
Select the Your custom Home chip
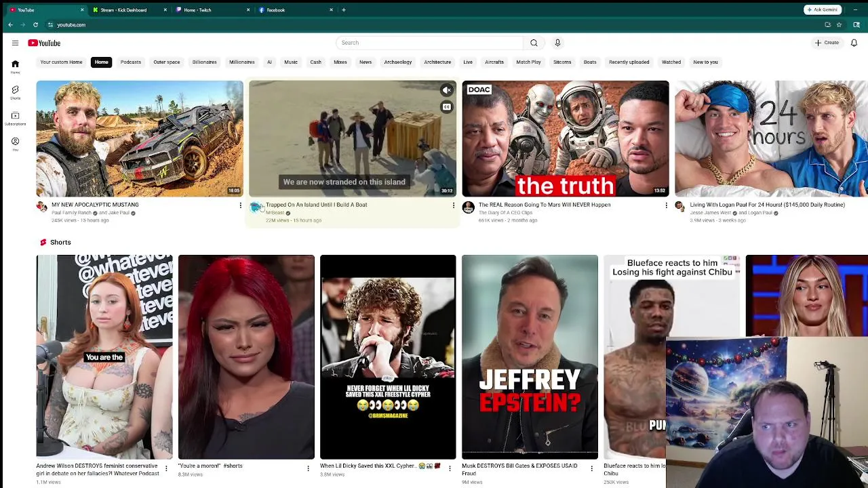pyautogui.click(x=61, y=62)
